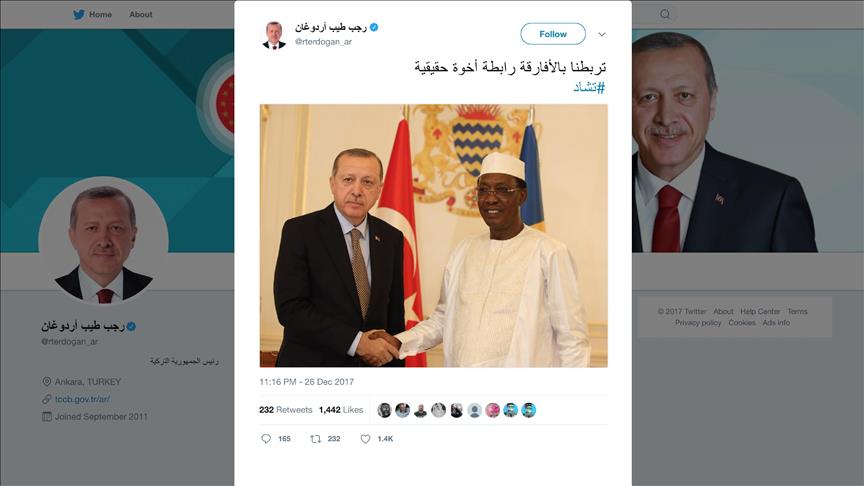Viewport: 864px width, 486px height.
Task: Open the tccb.gov.tr/ar/ website link
Action: [x=82, y=399]
